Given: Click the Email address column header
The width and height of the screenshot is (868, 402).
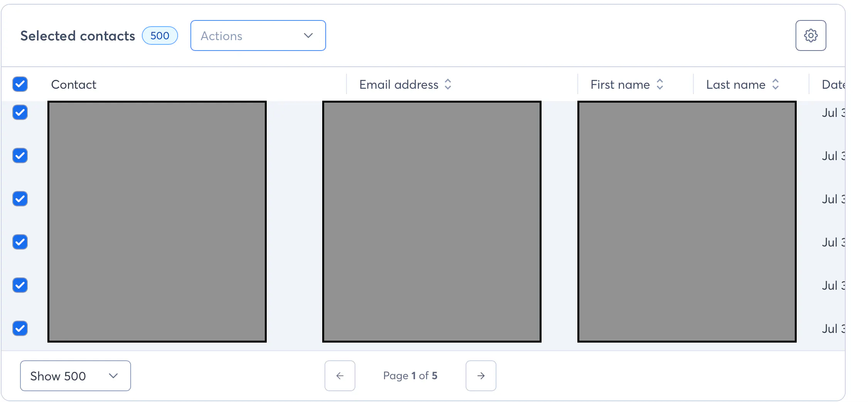Looking at the screenshot, I should (x=399, y=84).
